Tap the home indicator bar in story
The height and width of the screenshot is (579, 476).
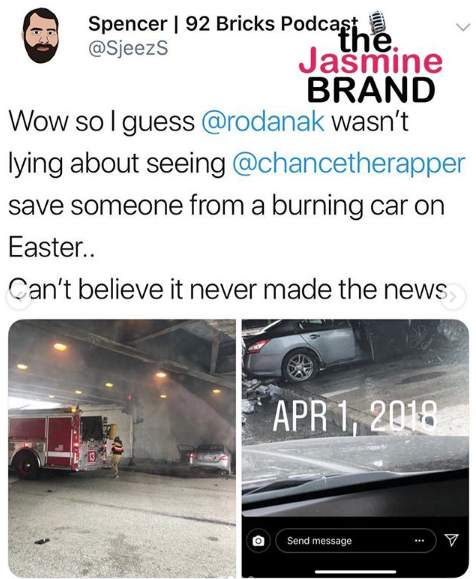[x=355, y=572]
